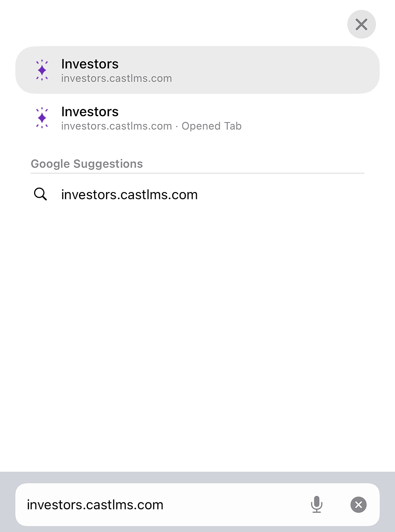This screenshot has height=532, width=395.
Task: Search Google for investors.castlms.com suggestion
Action: [x=129, y=195]
